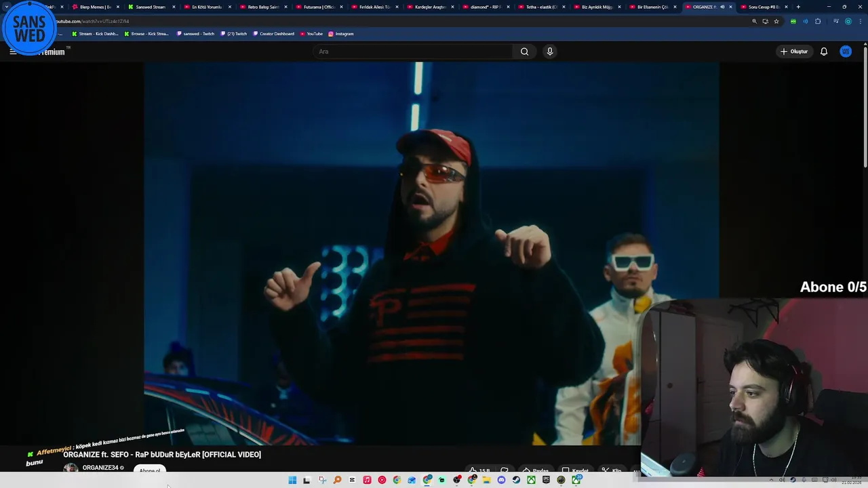Open the Stream - Kick Dashboard bookmark

(95, 33)
